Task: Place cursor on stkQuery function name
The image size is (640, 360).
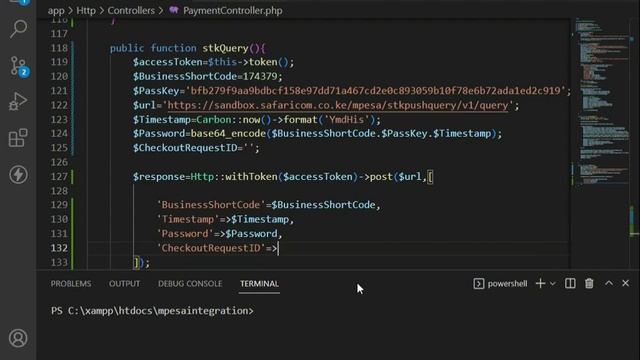Action: pyautogui.click(x=225, y=48)
